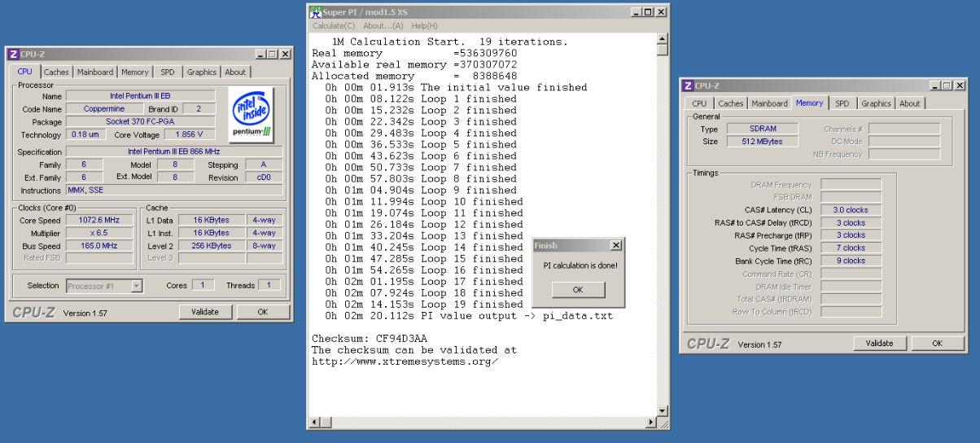Click the Super PI / mod1.5 XS title bar
This screenshot has width=980, height=443.
488,13
